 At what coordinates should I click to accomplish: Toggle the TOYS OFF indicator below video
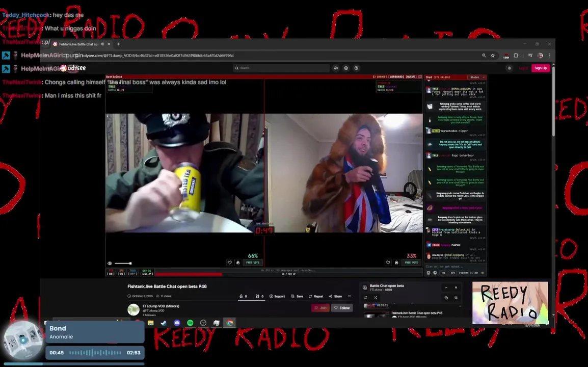[133, 272]
